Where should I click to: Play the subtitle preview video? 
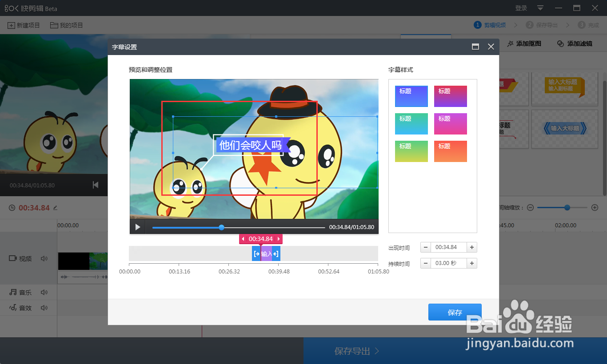coord(138,227)
